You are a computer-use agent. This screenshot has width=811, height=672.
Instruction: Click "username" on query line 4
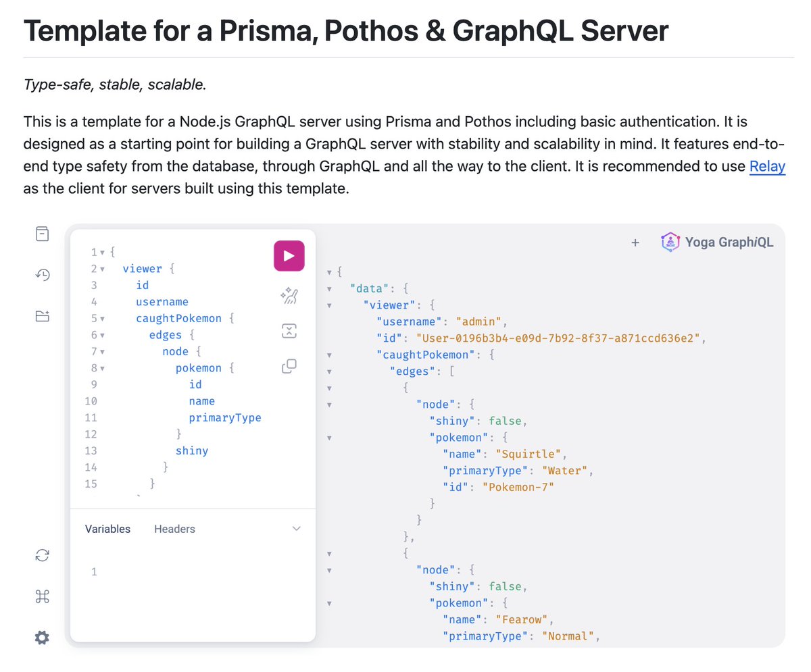pos(162,302)
